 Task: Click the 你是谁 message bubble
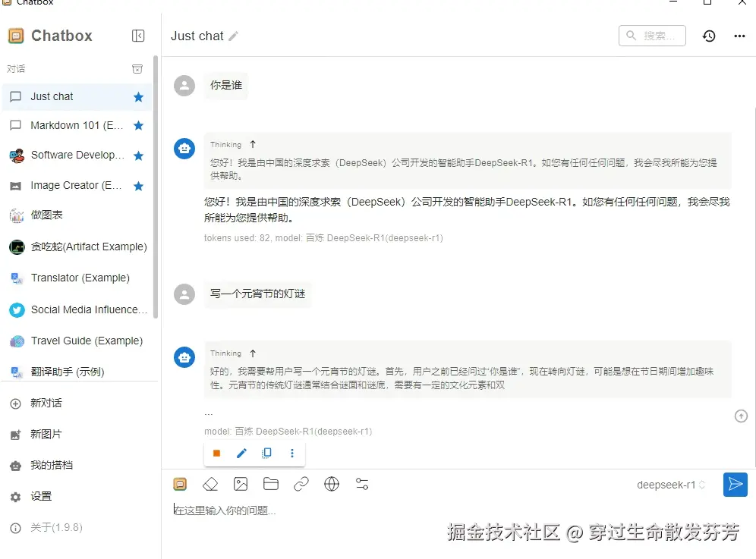click(225, 86)
